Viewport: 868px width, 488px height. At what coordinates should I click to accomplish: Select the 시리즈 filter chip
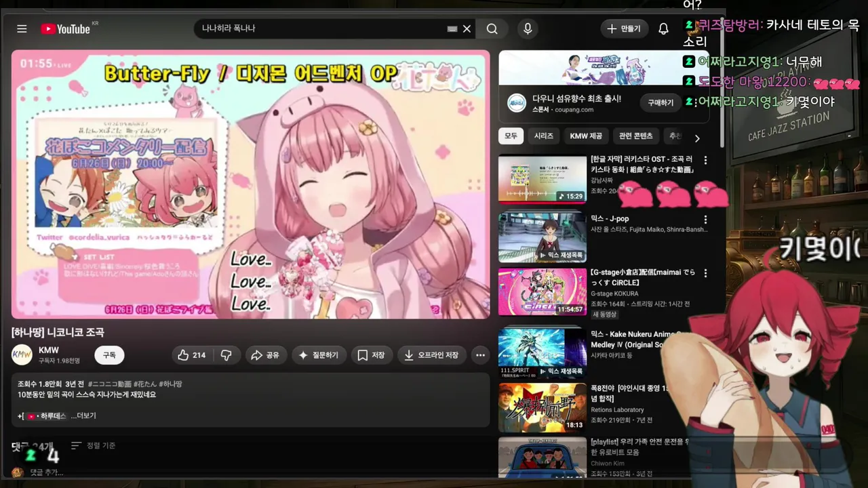coord(543,136)
